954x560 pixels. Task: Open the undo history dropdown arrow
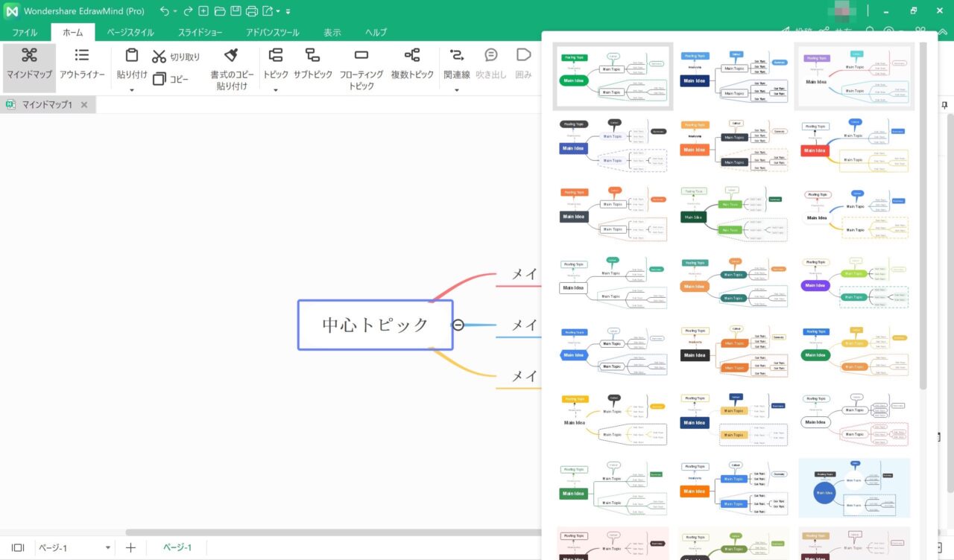176,12
